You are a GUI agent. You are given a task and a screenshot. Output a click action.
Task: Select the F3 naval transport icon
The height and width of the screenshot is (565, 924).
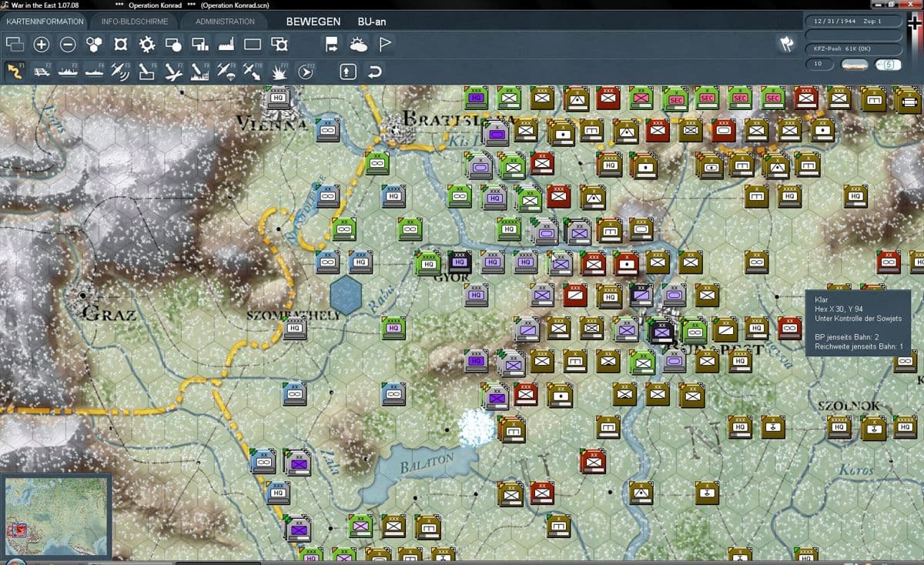coord(68,72)
